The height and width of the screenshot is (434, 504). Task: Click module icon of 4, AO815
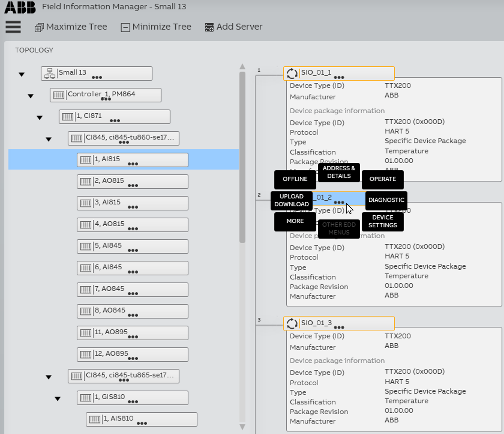coord(86,224)
